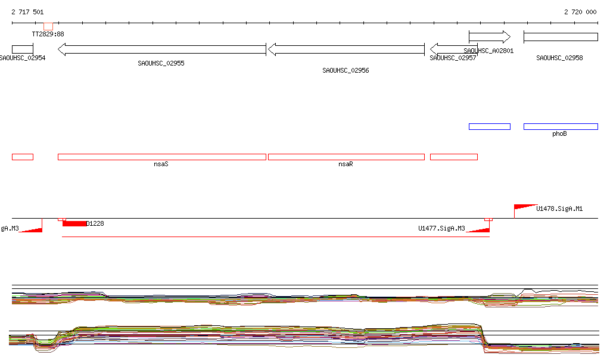This screenshot has height=364, width=610.
Task: Click the blue phoB annotation box
Action: (561, 126)
